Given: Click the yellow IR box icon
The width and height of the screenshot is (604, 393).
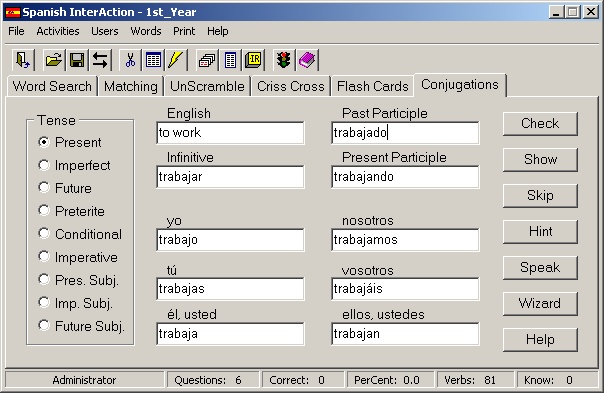Looking at the screenshot, I should 253,60.
